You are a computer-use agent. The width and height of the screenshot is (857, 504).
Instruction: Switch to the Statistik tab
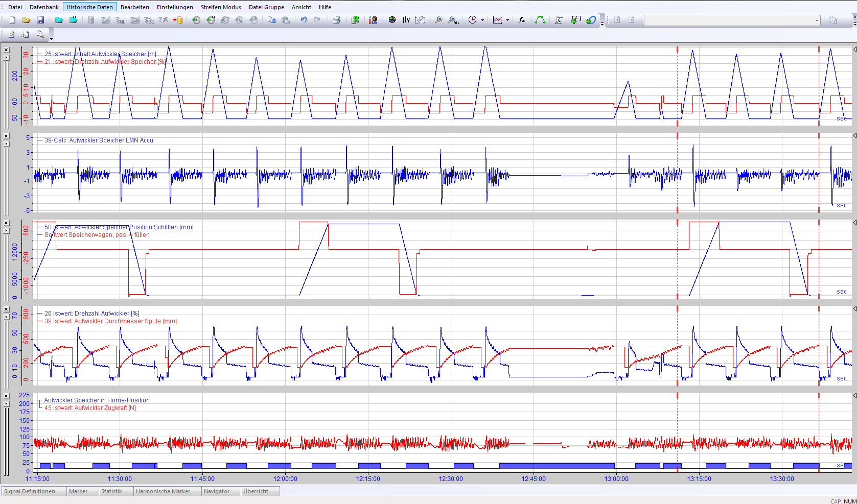click(x=111, y=491)
